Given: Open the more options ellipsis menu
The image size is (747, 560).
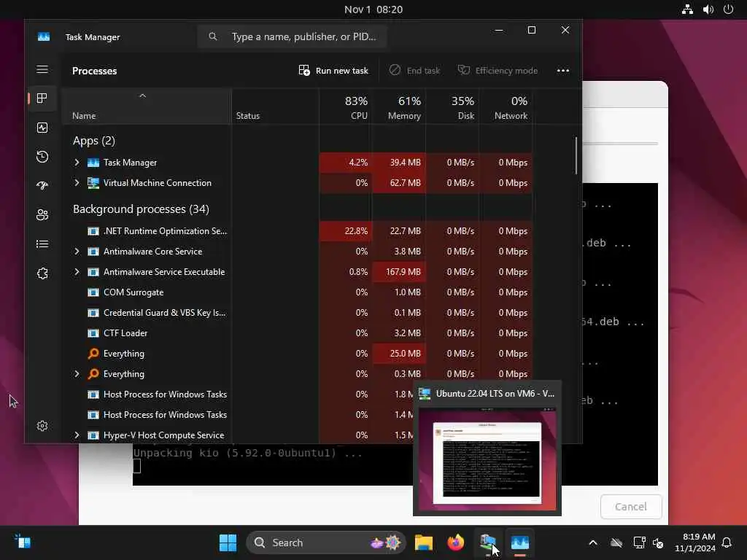Looking at the screenshot, I should tap(563, 71).
